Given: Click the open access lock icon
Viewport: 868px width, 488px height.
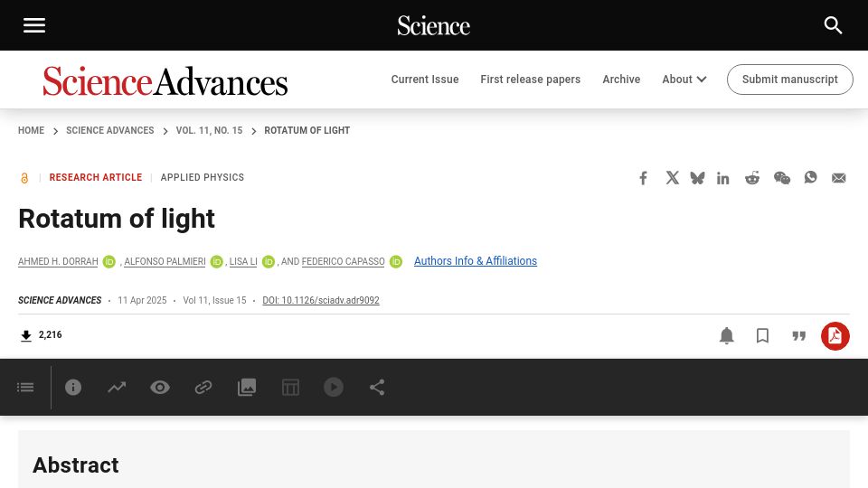Looking at the screenshot, I should pyautogui.click(x=24, y=178).
